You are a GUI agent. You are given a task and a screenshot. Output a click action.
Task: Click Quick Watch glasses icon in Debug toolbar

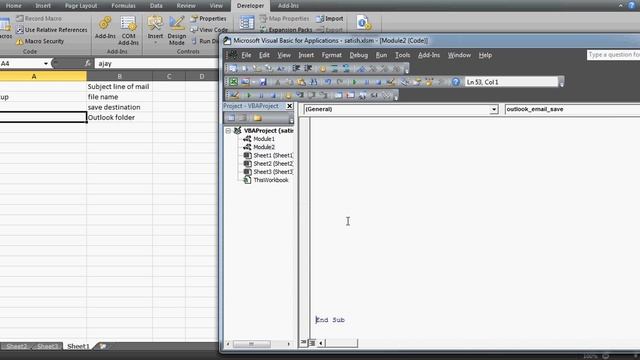374,95
